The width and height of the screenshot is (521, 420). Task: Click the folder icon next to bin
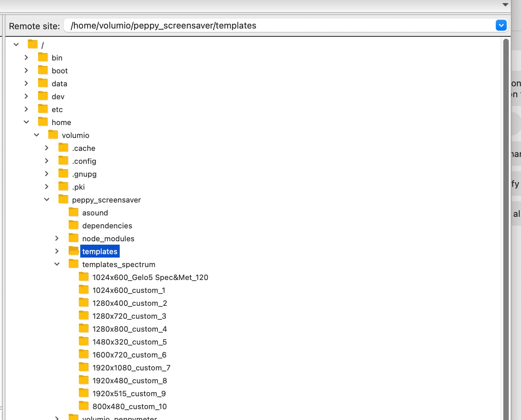(43, 57)
